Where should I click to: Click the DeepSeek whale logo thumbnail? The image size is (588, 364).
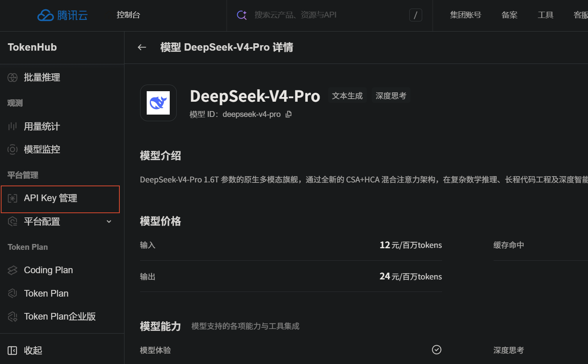point(158,103)
